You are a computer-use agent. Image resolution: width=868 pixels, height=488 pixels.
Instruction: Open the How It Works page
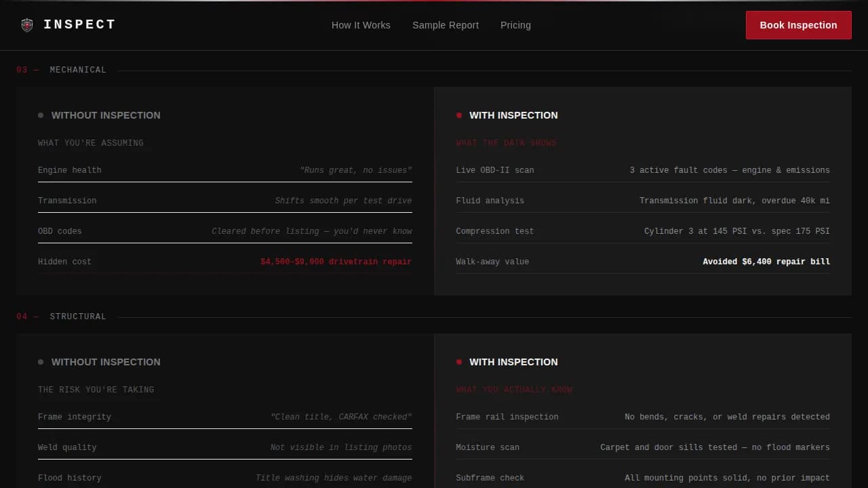point(361,25)
